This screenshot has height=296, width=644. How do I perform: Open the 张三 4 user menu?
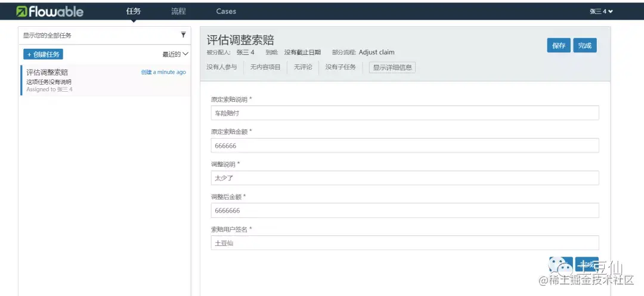601,11
